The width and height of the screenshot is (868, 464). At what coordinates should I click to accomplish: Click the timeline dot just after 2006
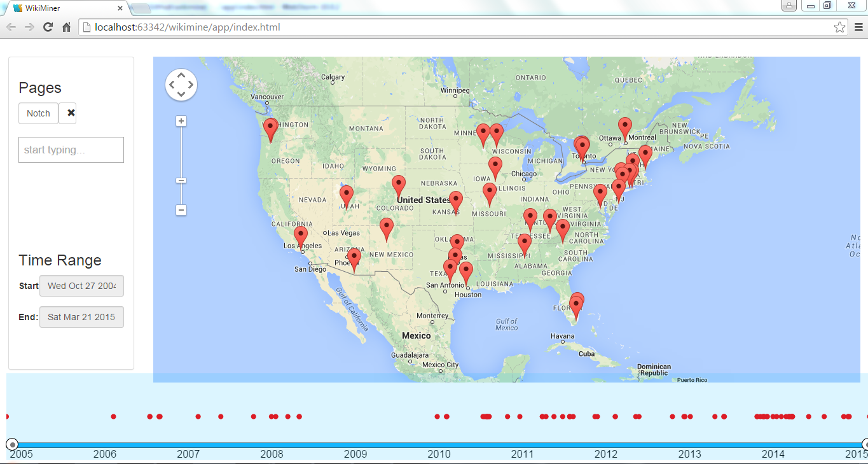[113, 416]
